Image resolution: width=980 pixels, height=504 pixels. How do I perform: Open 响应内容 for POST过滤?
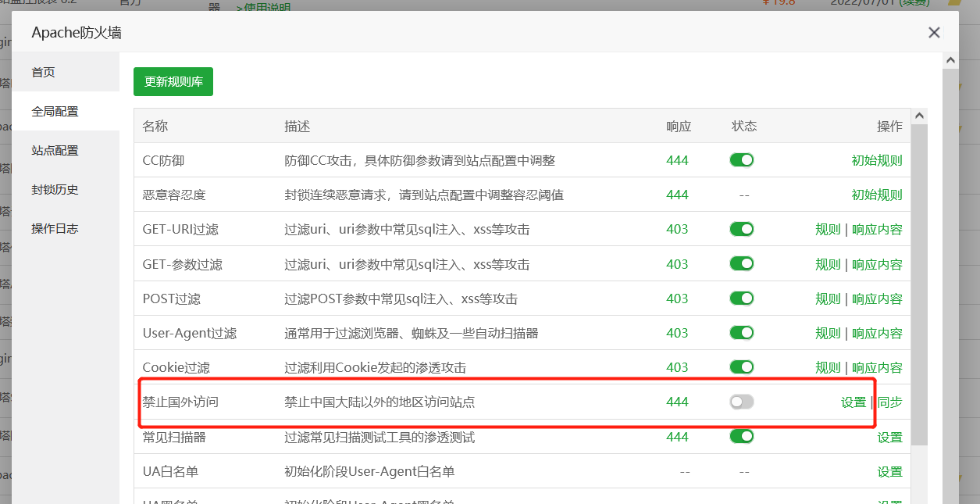[x=877, y=298]
